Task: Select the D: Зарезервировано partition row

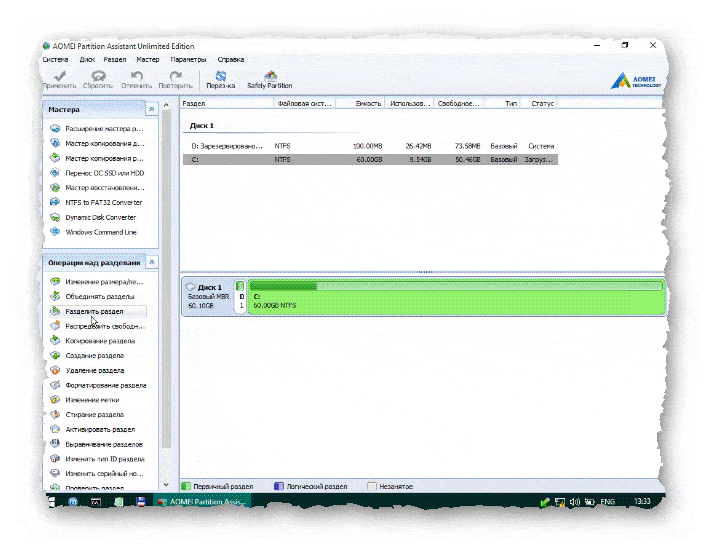Action: point(370,146)
